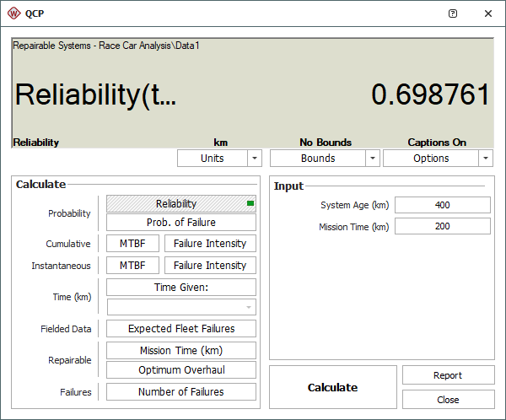
Task: Choose Number of Failures calculation
Action: pyautogui.click(x=180, y=391)
